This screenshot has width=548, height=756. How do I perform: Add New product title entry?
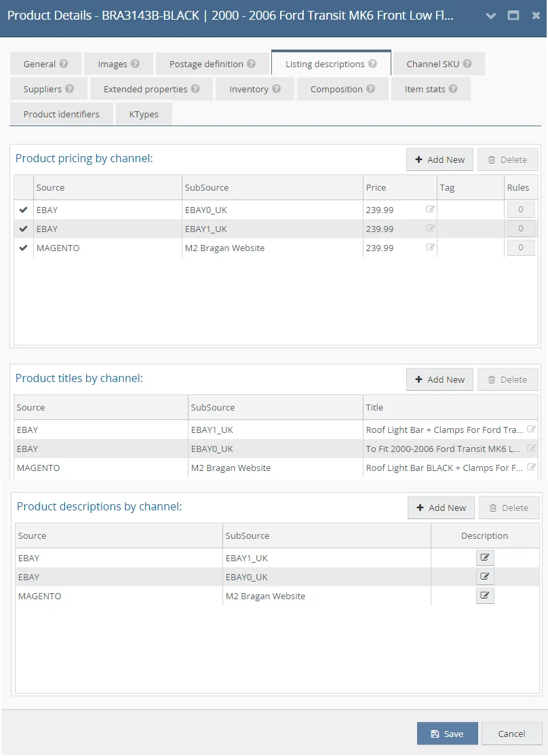[x=439, y=379]
